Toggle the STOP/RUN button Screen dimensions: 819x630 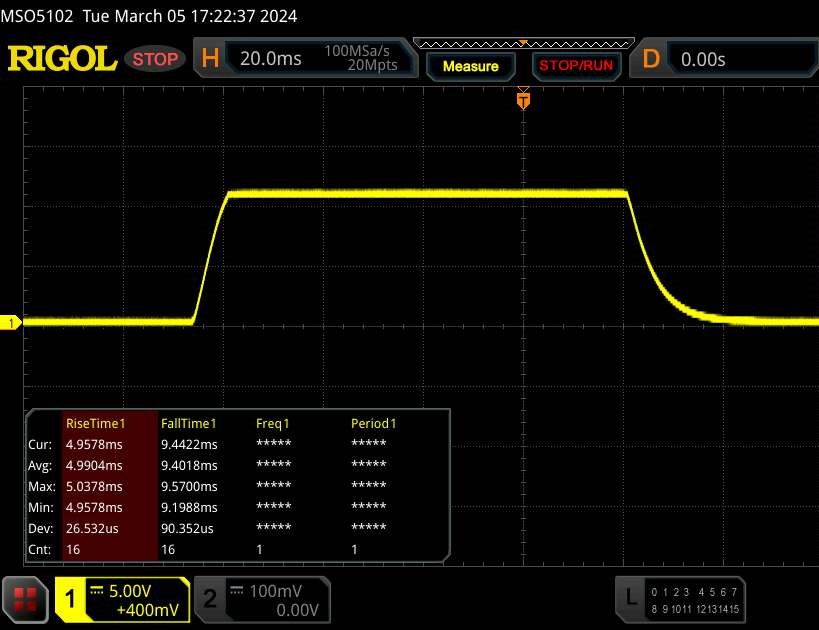click(576, 65)
